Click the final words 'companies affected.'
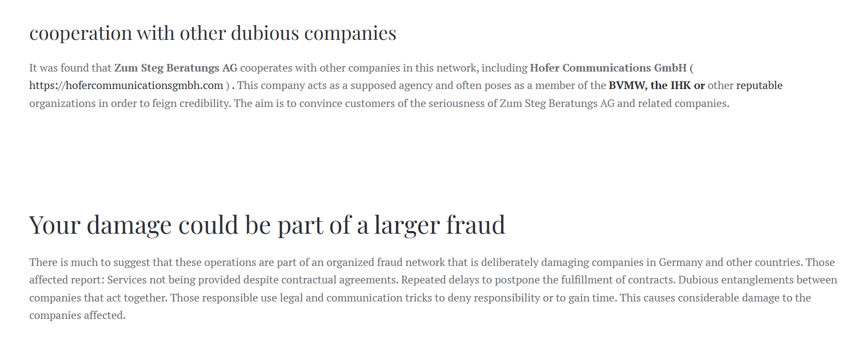 [77, 315]
